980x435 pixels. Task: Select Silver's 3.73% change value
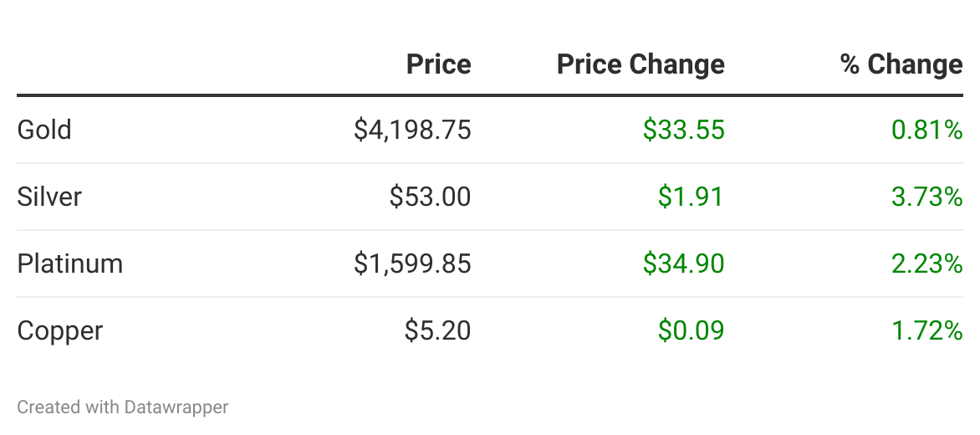coord(927,197)
